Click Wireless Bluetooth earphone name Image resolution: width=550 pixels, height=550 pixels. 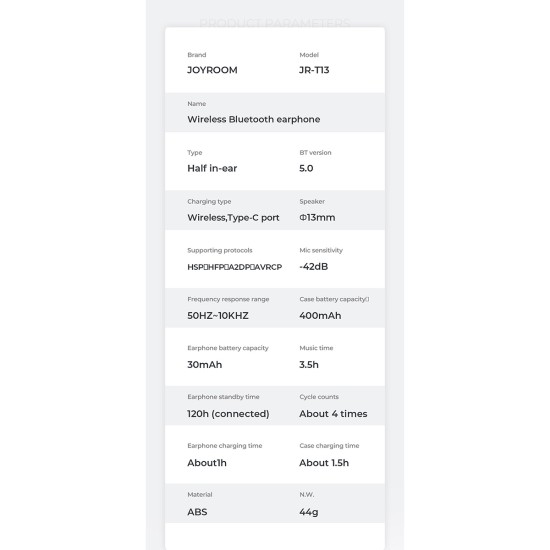click(254, 119)
